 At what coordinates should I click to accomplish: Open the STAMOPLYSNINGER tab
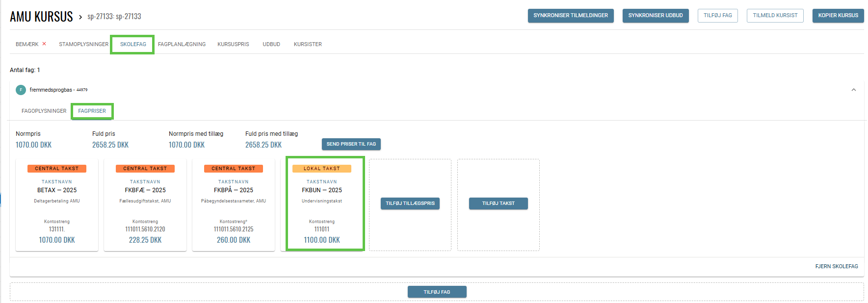click(83, 44)
